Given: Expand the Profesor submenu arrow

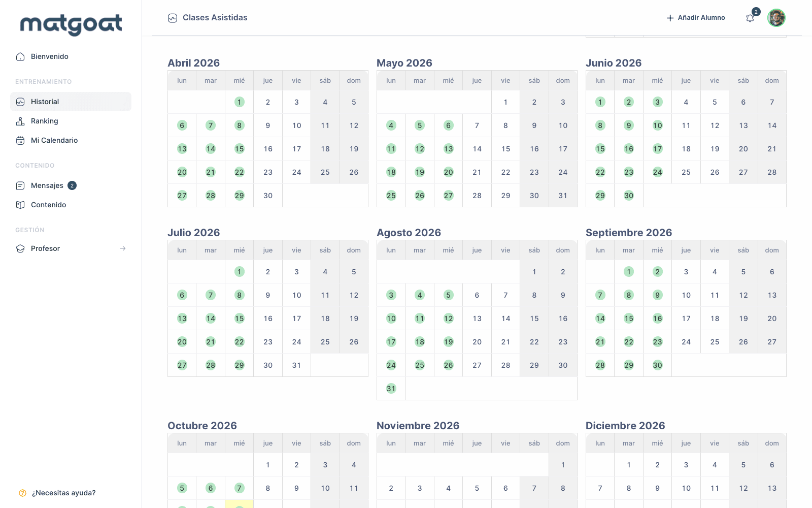Looking at the screenshot, I should coord(123,248).
